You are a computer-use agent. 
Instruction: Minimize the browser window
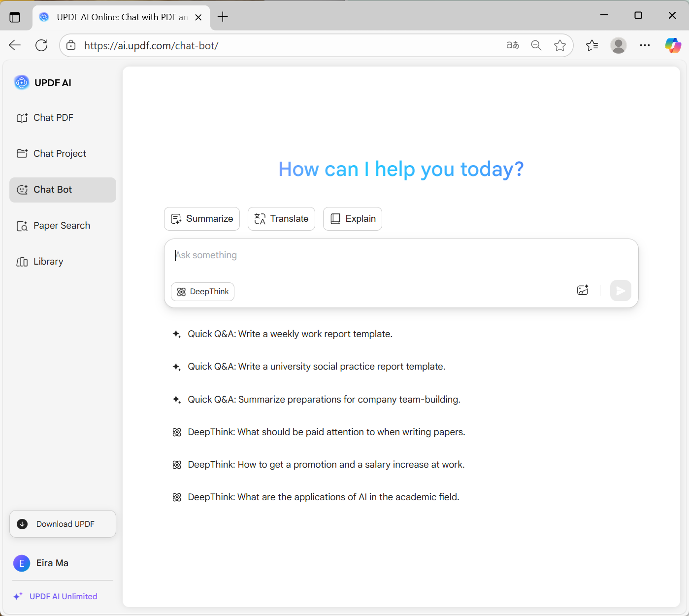(x=604, y=15)
